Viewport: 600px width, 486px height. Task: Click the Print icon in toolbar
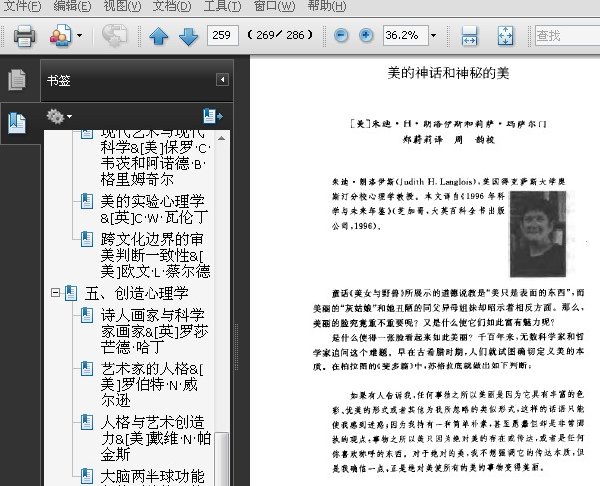24,36
